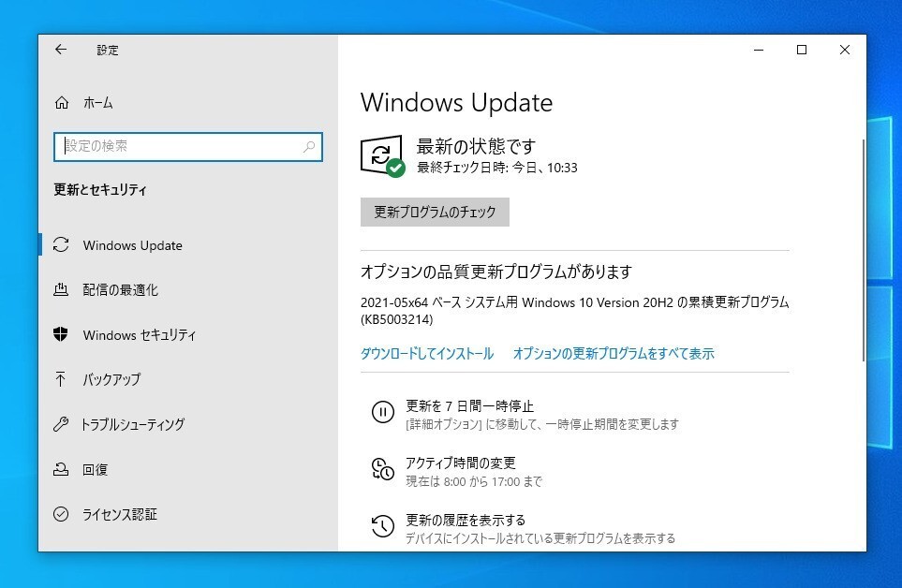The height and width of the screenshot is (588, 902).
Task: Click the pause icon for 更新を7日間一時停止
Action: coord(382,412)
